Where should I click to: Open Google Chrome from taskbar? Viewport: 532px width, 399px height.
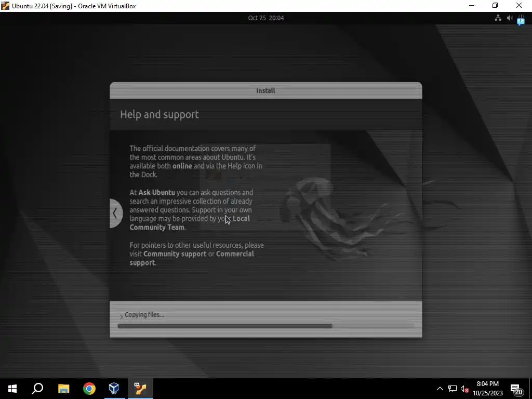tap(89, 389)
